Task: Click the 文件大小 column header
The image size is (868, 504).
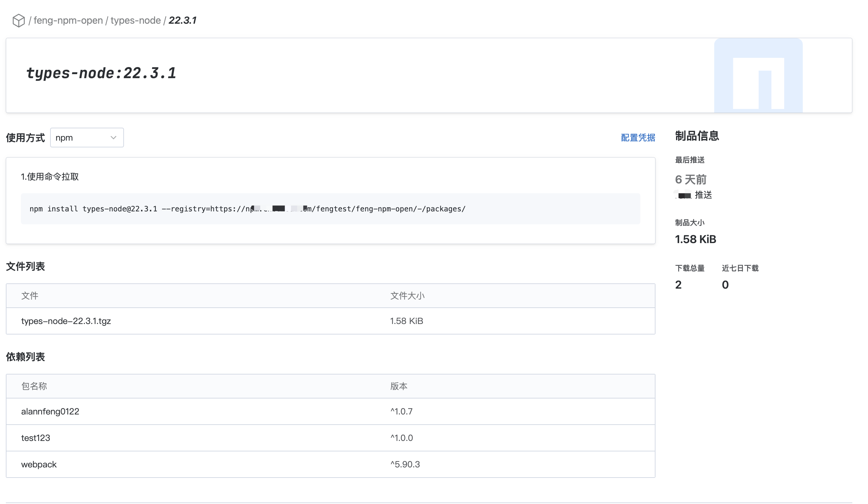Action: tap(407, 296)
